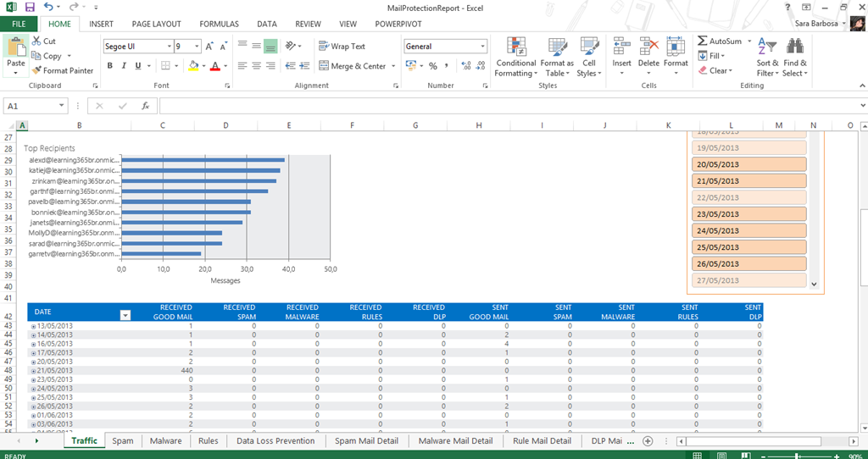The image size is (868, 459).
Task: Open the PAGE LAYOUT ribbon tab
Action: tap(155, 25)
